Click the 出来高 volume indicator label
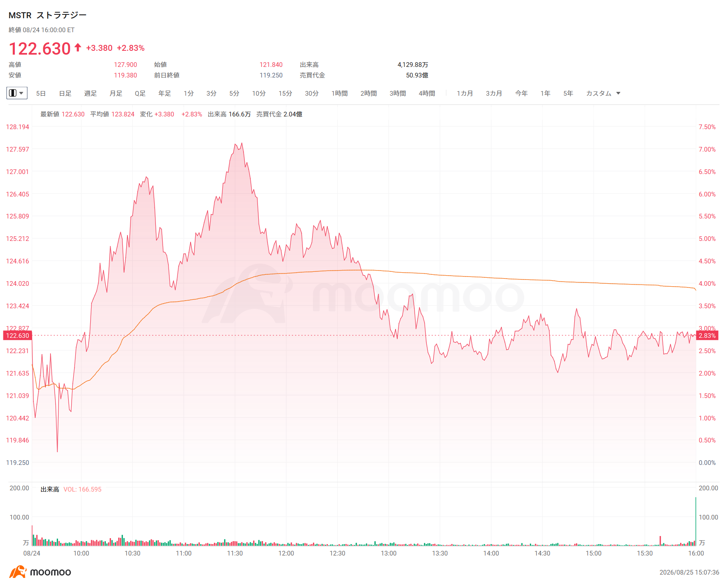Image resolution: width=728 pixels, height=586 pixels. click(50, 489)
